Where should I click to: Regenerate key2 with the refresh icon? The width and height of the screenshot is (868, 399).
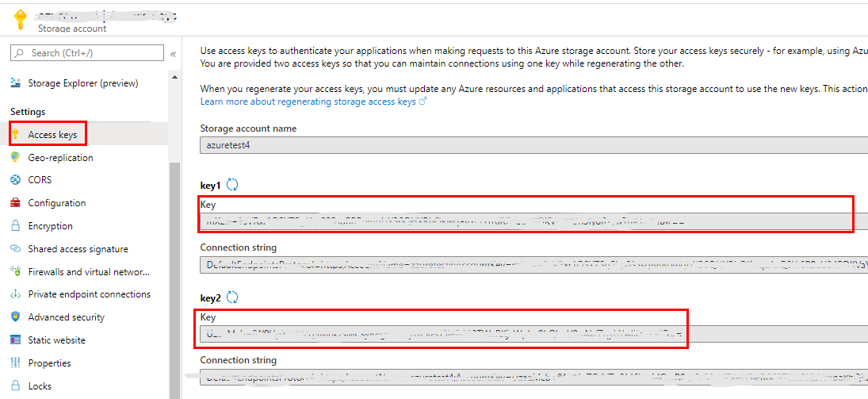[x=232, y=297]
